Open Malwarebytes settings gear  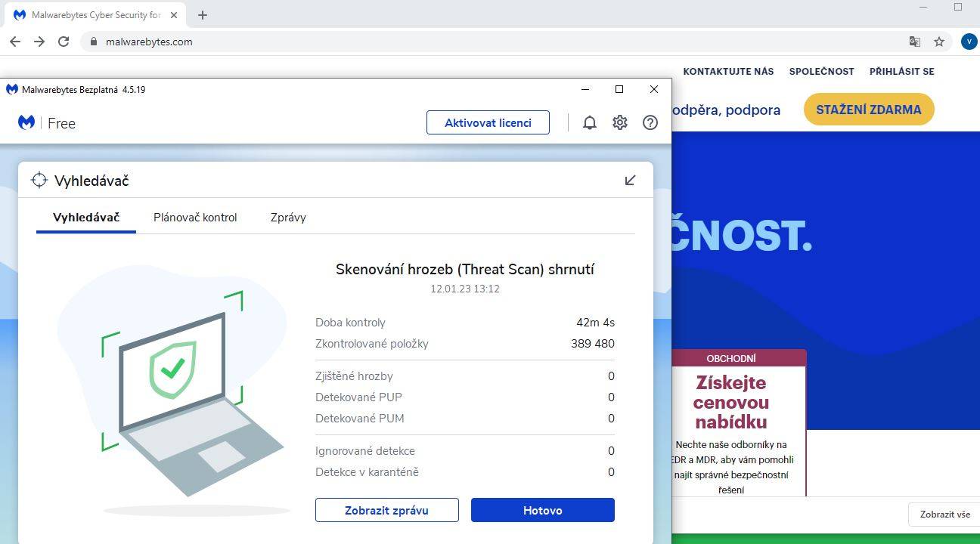(620, 122)
